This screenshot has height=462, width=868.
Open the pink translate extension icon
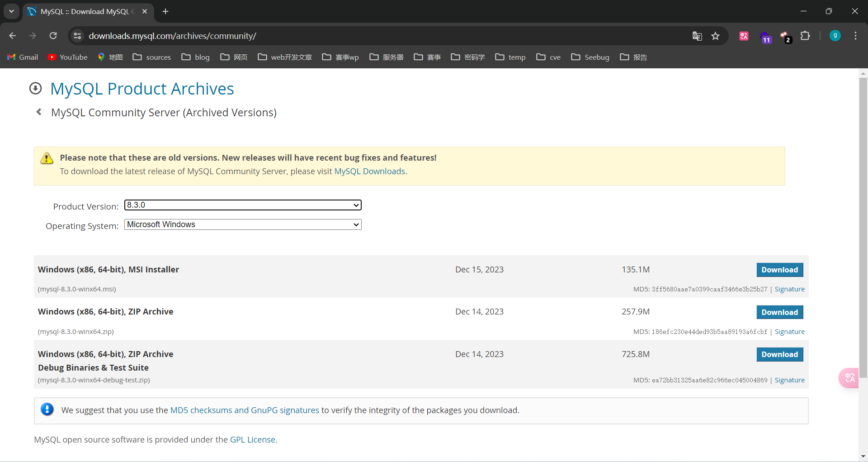pos(744,36)
